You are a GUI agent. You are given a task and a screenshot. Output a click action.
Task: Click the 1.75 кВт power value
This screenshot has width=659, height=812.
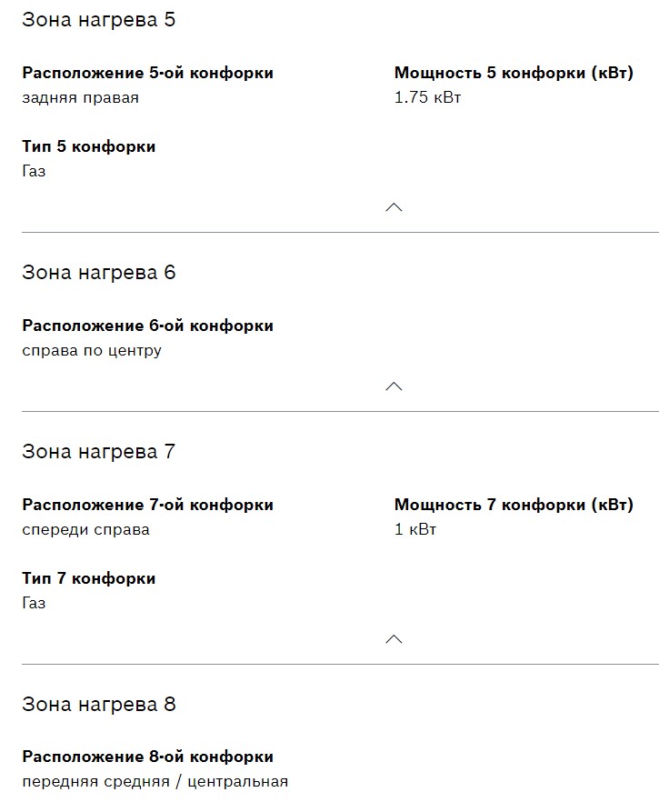[427, 97]
